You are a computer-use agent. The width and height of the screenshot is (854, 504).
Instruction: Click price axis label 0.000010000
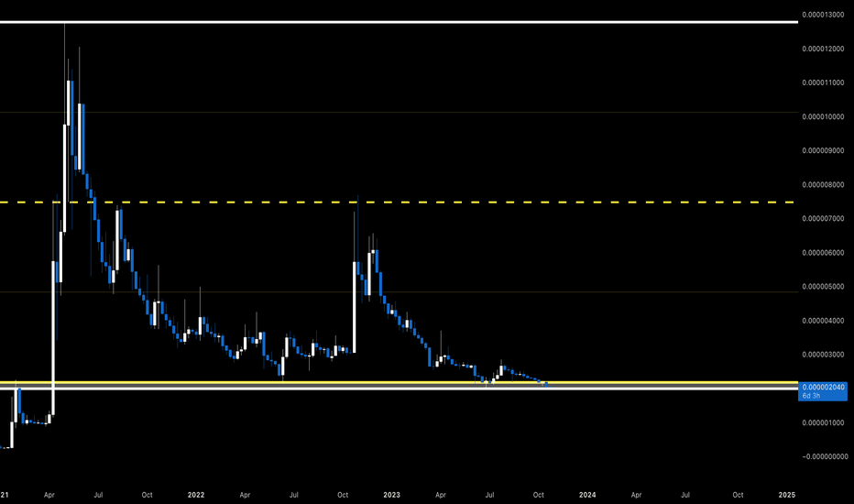823,116
